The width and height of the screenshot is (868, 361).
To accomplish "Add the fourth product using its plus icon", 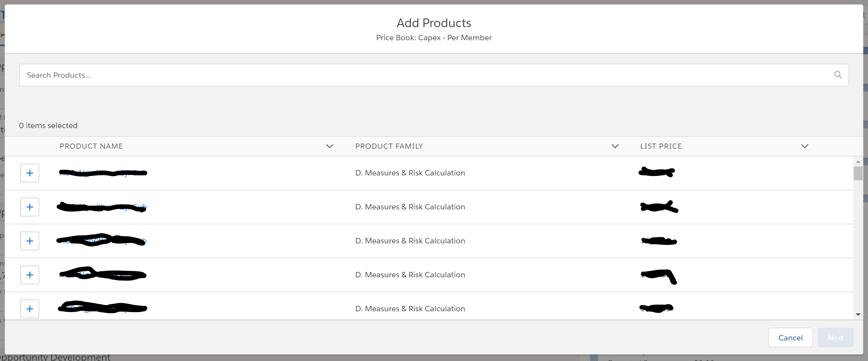I will pyautogui.click(x=30, y=274).
